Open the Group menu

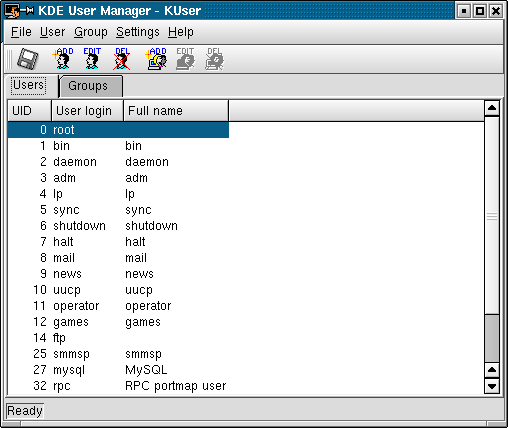91,32
